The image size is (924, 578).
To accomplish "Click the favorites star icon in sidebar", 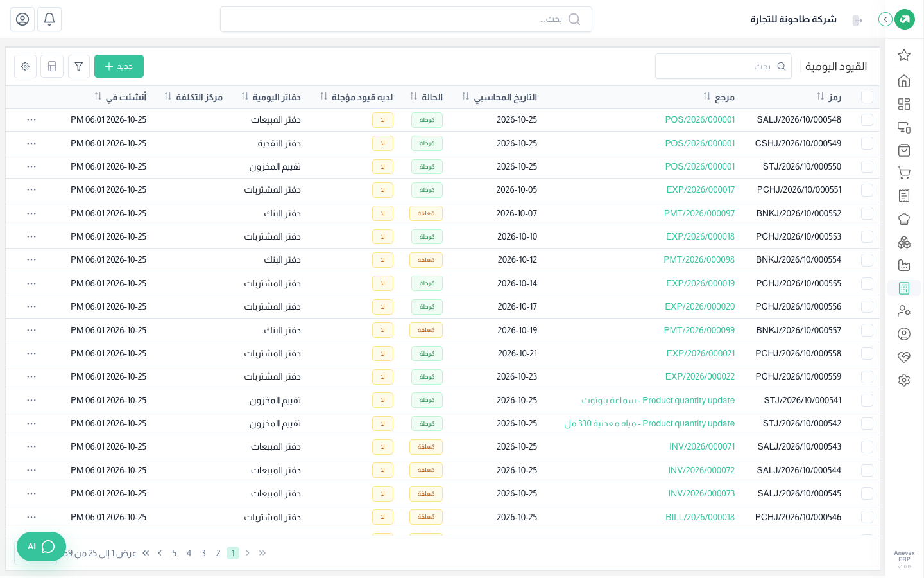I will (904, 55).
